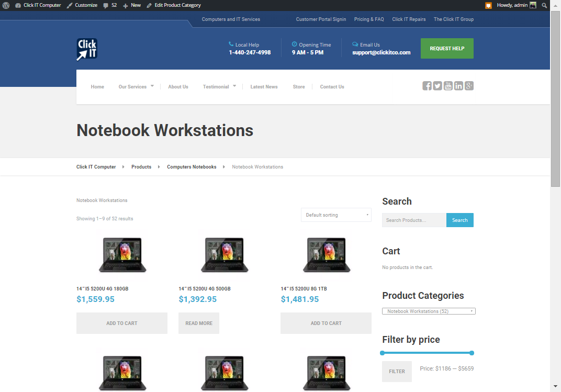Click the Products breadcrumb link
The height and width of the screenshot is (392, 561).
pos(141,167)
